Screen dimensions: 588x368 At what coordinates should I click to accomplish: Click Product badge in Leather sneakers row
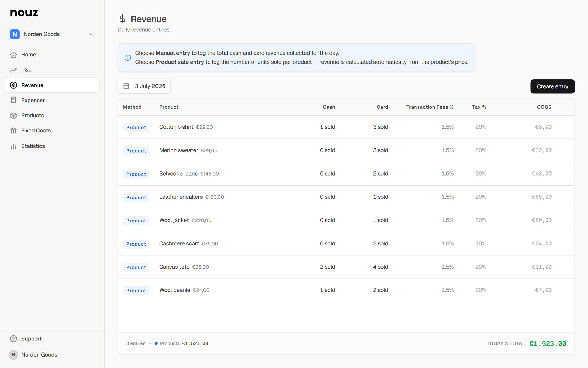click(x=136, y=197)
